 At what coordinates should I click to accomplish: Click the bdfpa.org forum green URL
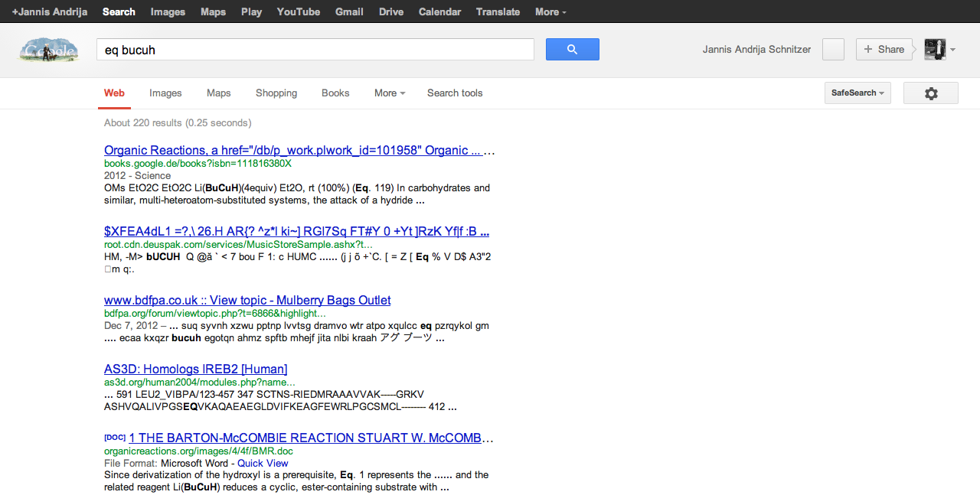215,313
